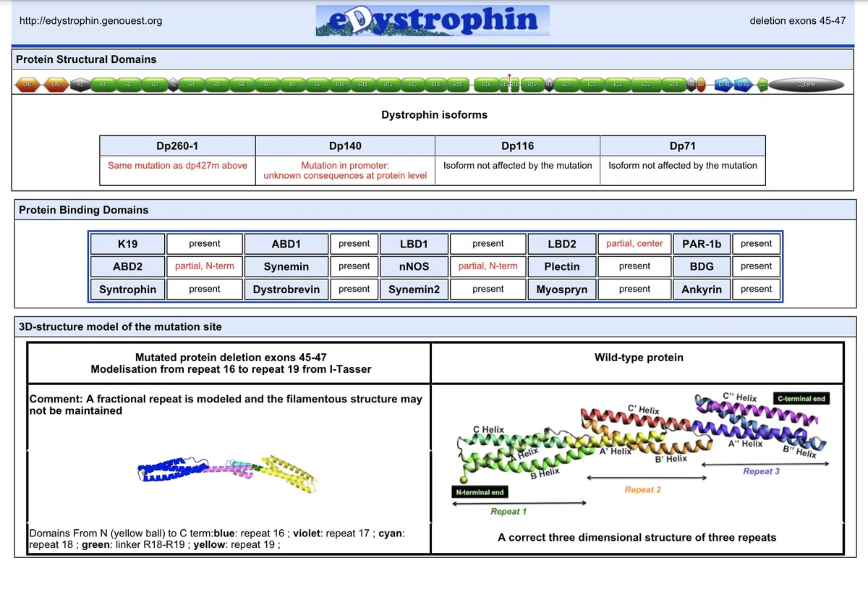Click the R16 repeat domain
Image resolution: width=868 pixels, height=595 pixels.
click(486, 85)
